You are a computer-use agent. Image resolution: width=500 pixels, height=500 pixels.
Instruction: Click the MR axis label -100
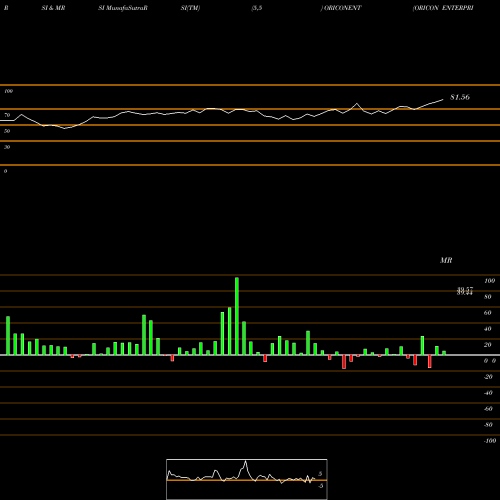click(x=490, y=441)
